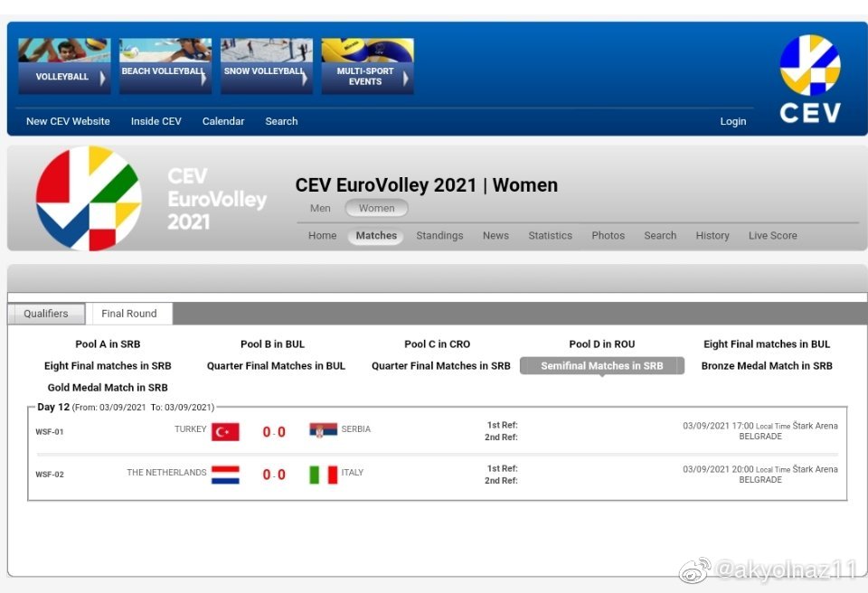Open Search in the top blue bar
The width and height of the screenshot is (868, 593).
281,121
